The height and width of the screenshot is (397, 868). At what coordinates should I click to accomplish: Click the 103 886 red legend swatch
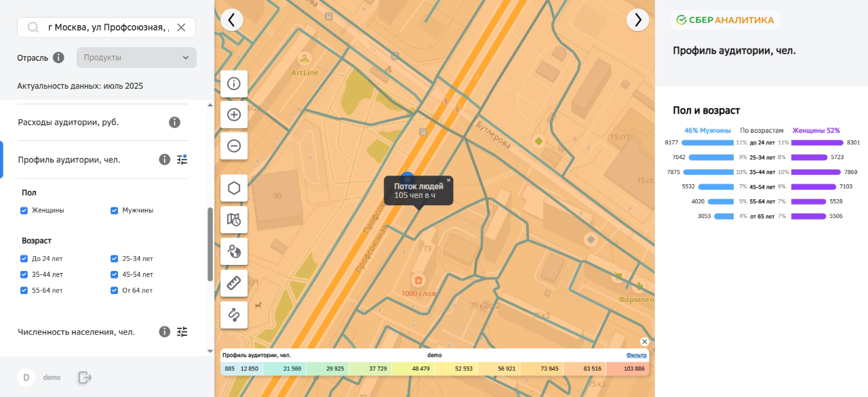coord(627,369)
